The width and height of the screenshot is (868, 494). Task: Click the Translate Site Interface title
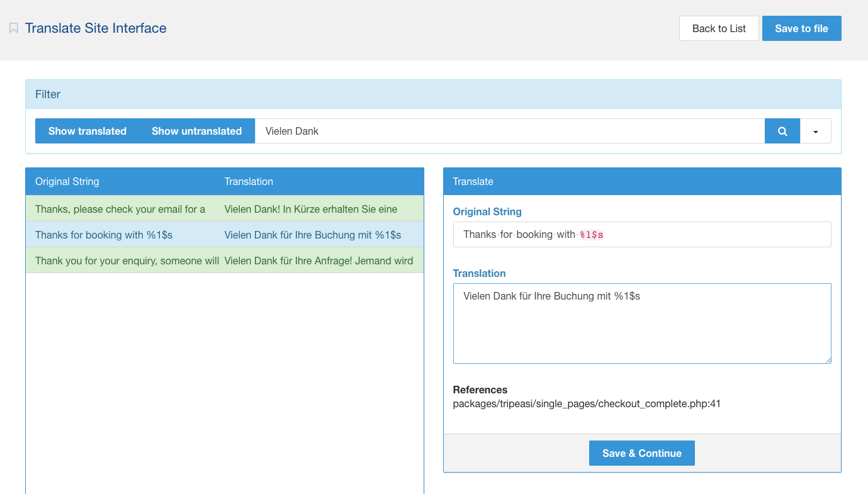click(96, 28)
